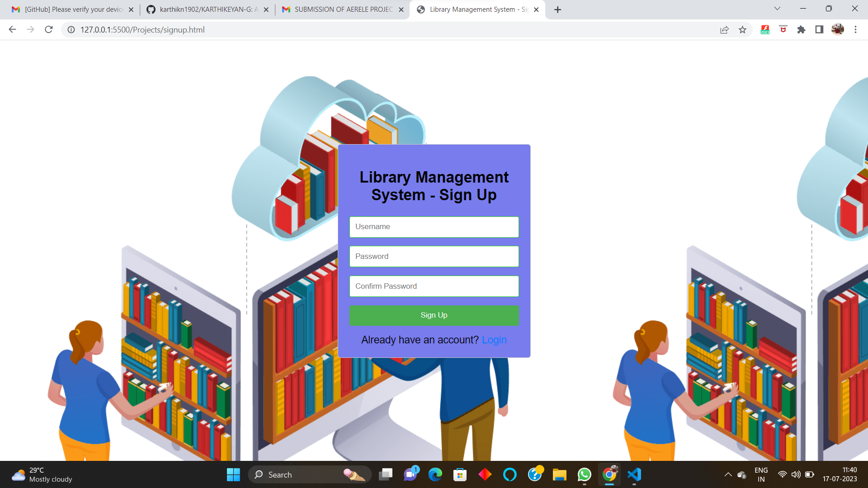This screenshot has width=868, height=488.
Task: Follow the Login link
Action: coord(494,340)
